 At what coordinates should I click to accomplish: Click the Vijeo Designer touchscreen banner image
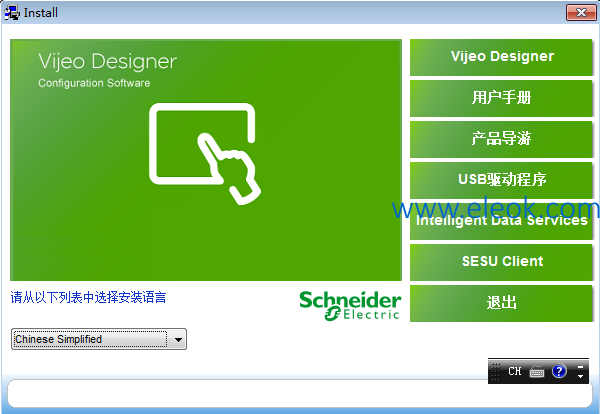coord(206,160)
